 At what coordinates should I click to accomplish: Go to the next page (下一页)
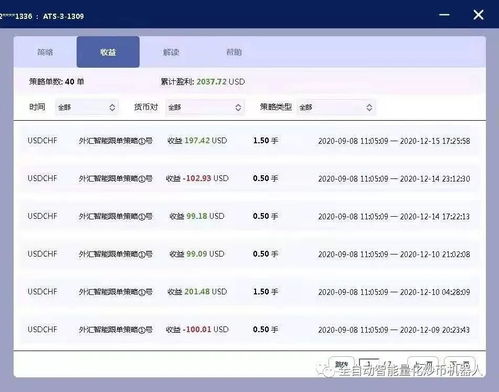click(460, 365)
